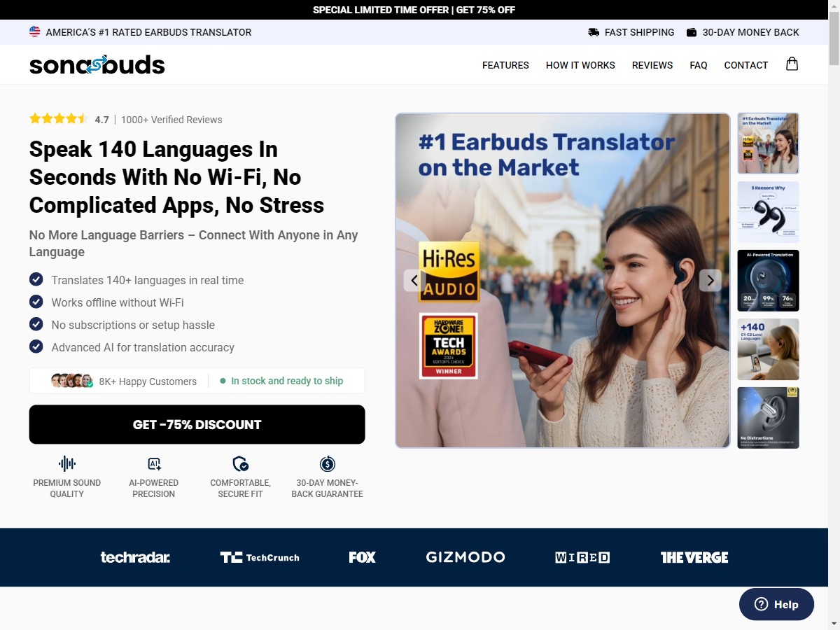Click The Verge logo
Image resolution: width=840 pixels, height=630 pixels.
point(694,557)
